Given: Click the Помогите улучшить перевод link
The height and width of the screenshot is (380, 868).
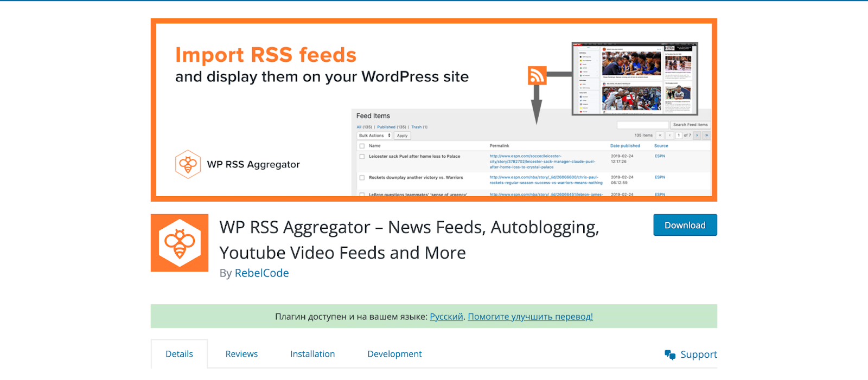Looking at the screenshot, I should point(530,317).
